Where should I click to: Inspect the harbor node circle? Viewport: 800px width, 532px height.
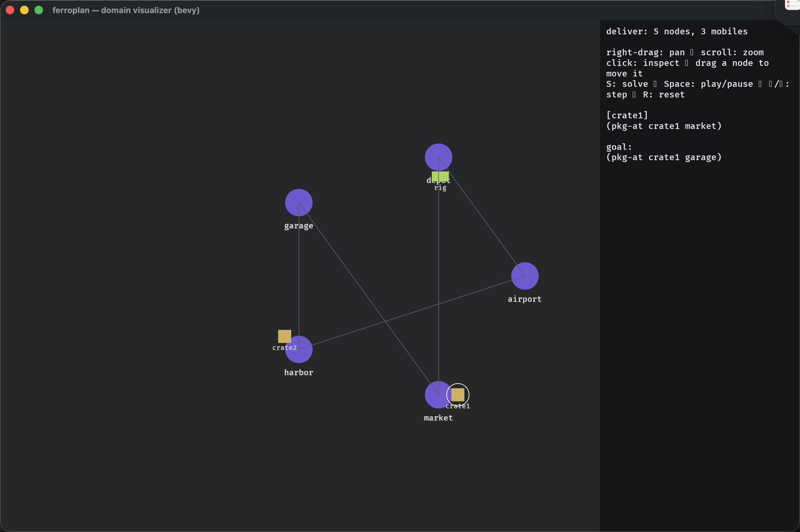[x=298, y=349]
